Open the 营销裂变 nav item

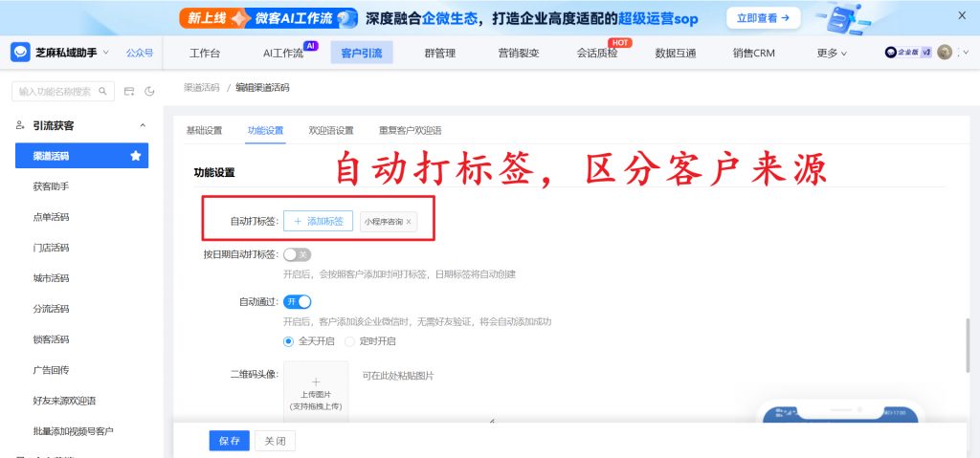[x=518, y=54]
